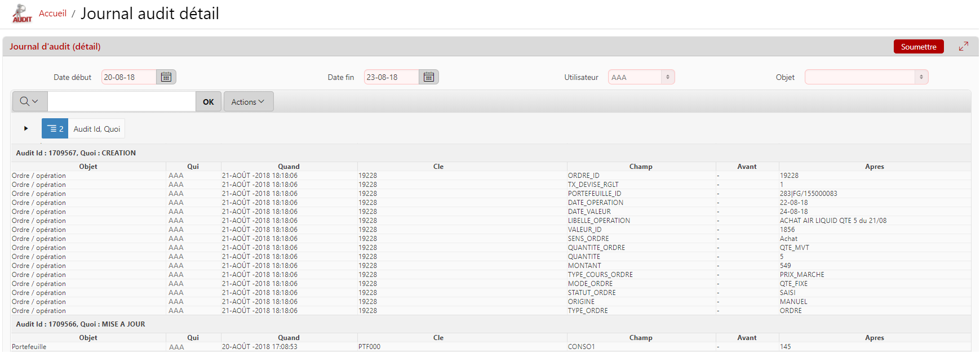Click the AUDIT application logo

(x=21, y=14)
